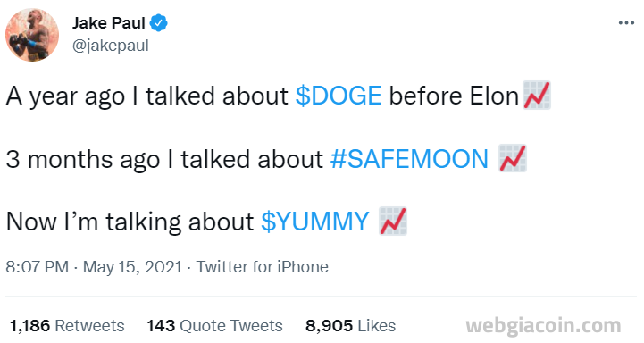Click the webgiacoin.com watermark

point(543,326)
